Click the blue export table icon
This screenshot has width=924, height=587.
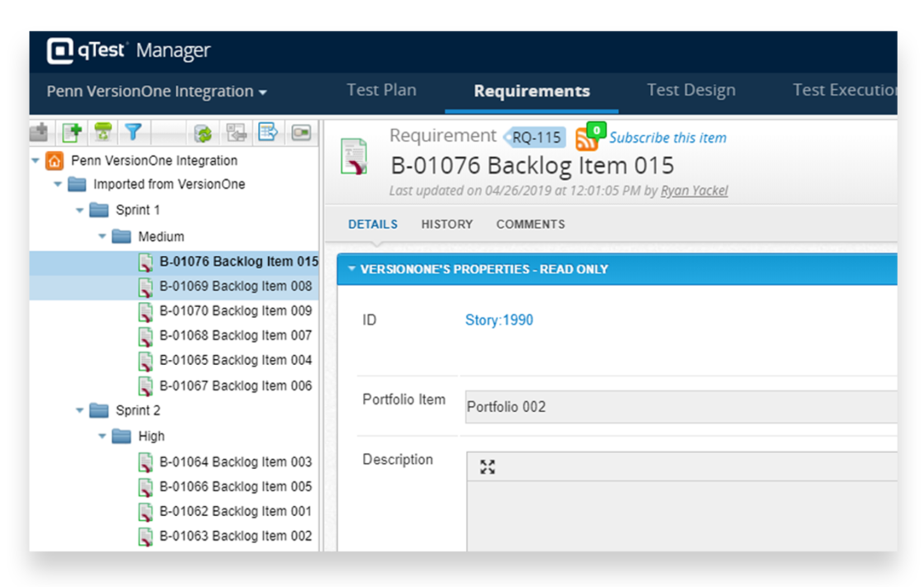268,132
